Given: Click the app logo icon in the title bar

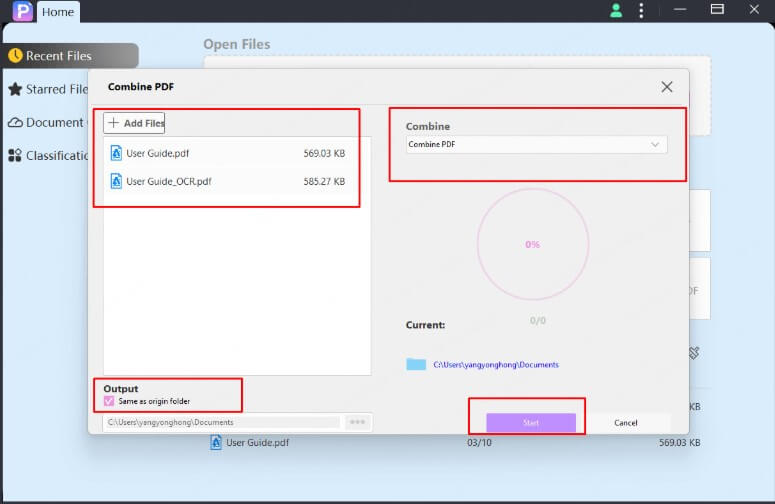Looking at the screenshot, I should click(x=23, y=11).
